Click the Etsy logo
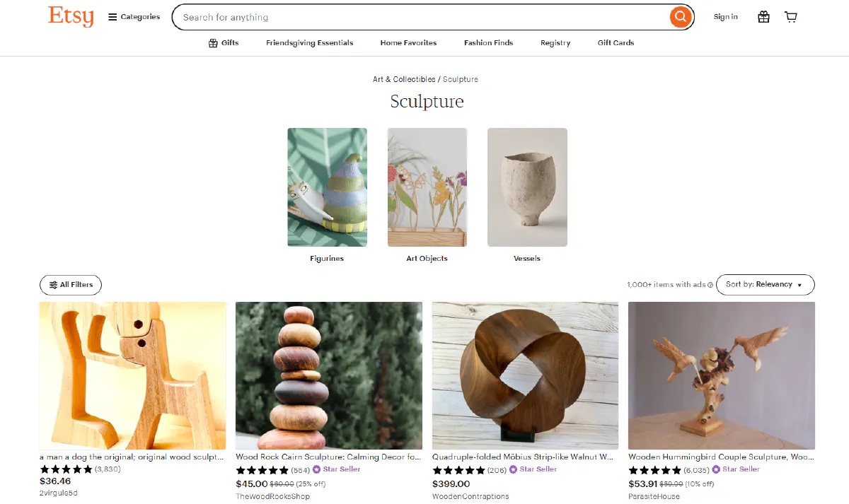Screen dimensions: 849x504 coord(70,17)
